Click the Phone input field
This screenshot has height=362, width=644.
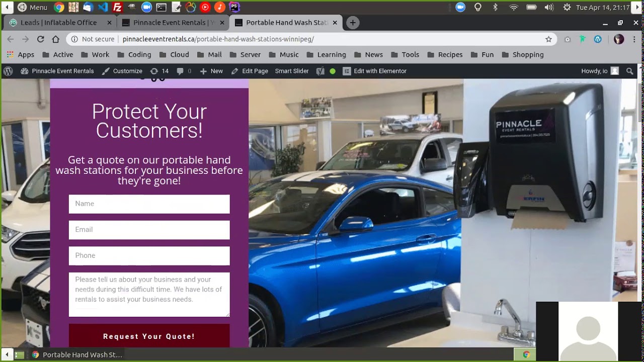(x=149, y=256)
